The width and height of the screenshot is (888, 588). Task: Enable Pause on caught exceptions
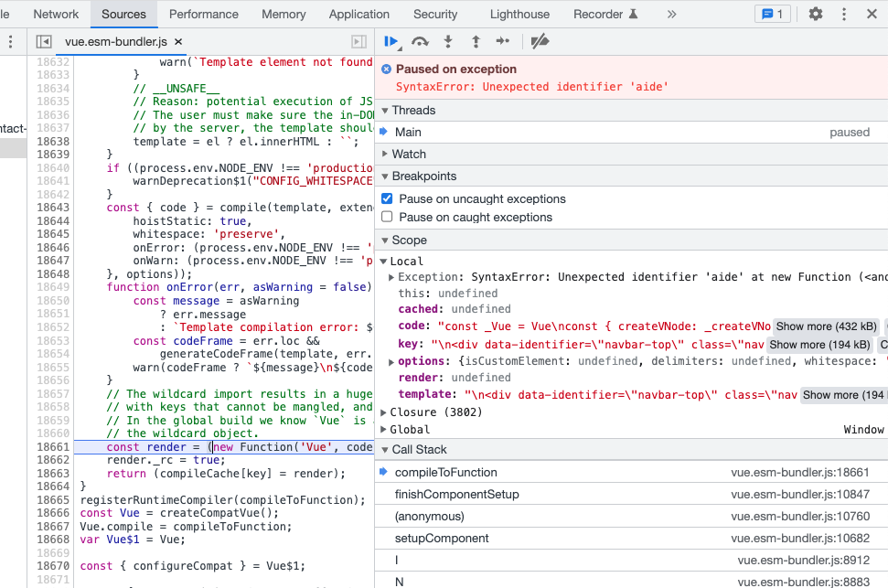point(387,217)
